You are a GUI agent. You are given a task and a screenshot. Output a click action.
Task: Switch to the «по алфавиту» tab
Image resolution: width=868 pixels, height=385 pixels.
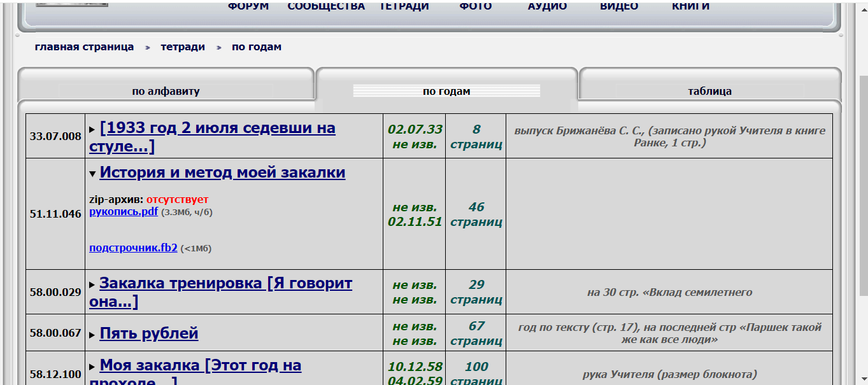click(x=166, y=91)
